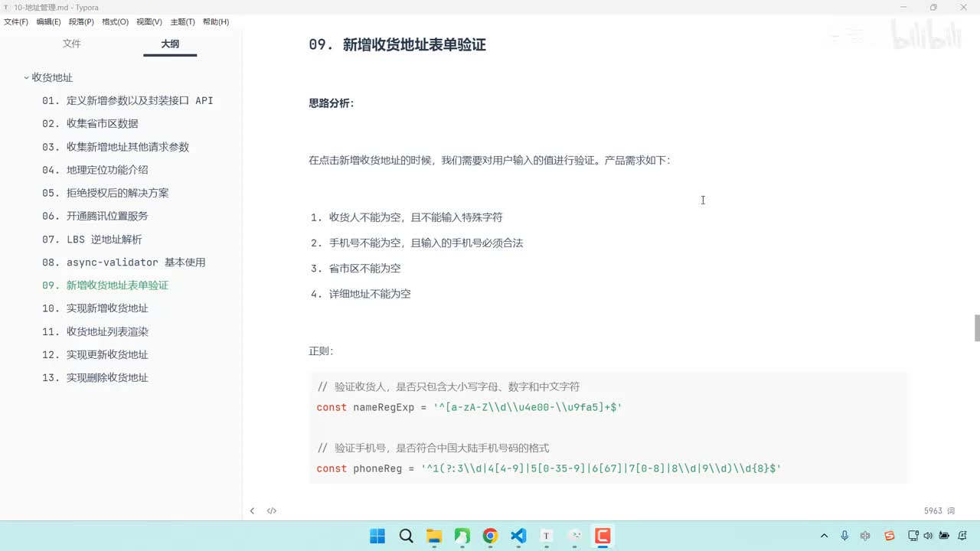Click the volume tray icon
The height and width of the screenshot is (551, 980).
point(929,536)
